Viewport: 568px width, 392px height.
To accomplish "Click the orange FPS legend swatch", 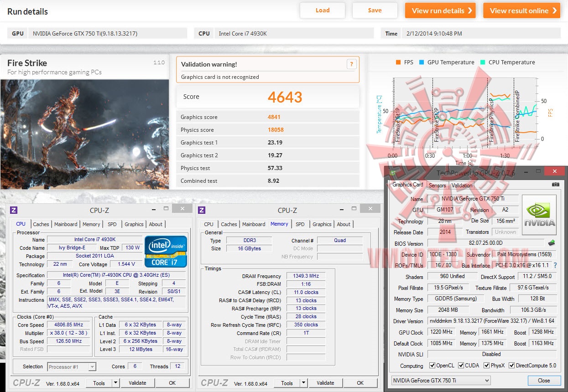I will click(398, 62).
